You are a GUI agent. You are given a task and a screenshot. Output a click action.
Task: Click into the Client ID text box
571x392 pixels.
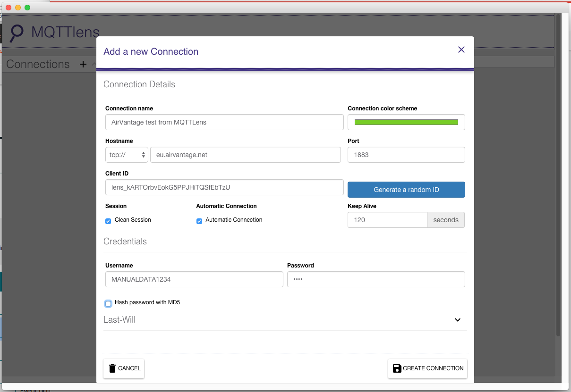(x=224, y=187)
